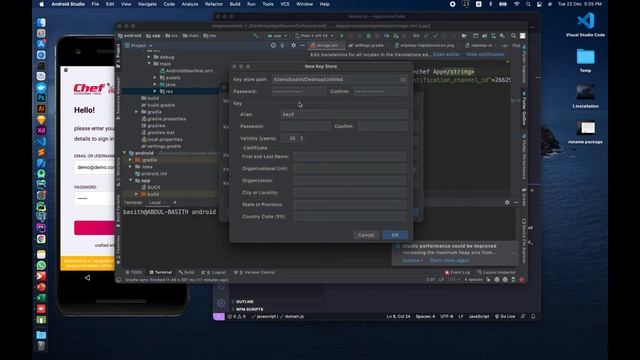
Task: Open the TODO tool window tab
Action: tap(133, 272)
